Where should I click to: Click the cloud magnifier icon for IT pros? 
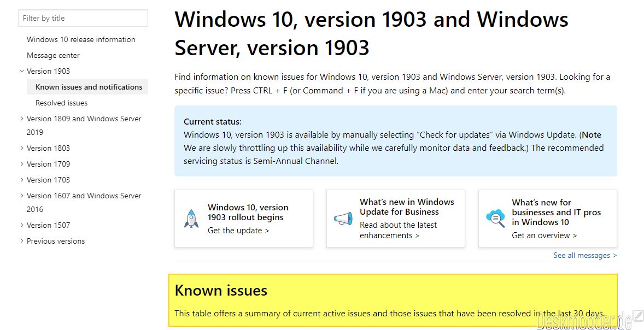tap(495, 219)
